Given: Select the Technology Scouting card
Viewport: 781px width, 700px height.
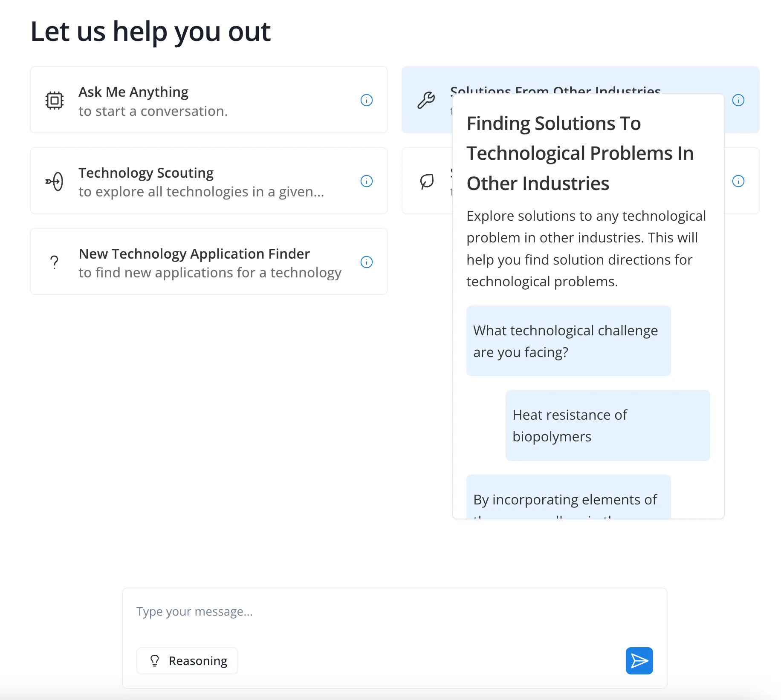Looking at the screenshot, I should pyautogui.click(x=209, y=181).
